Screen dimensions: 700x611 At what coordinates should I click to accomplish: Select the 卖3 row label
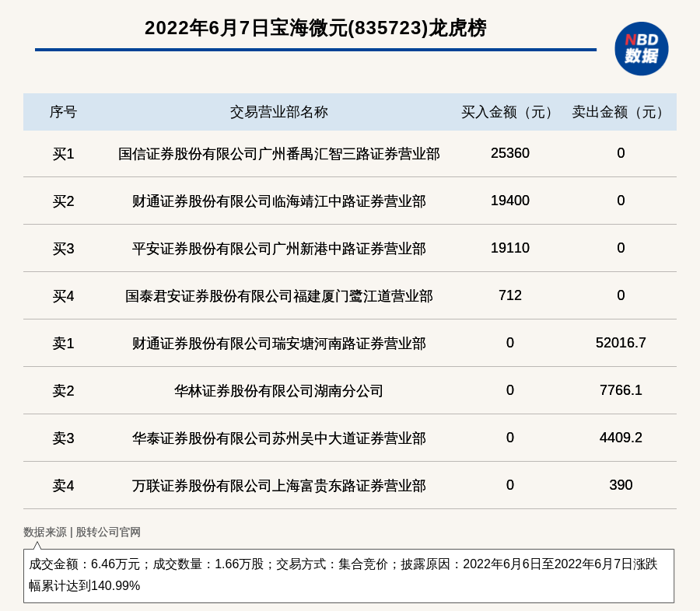[x=63, y=438]
